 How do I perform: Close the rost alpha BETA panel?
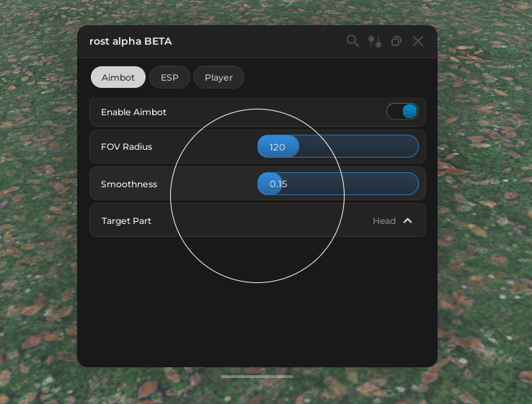(418, 41)
